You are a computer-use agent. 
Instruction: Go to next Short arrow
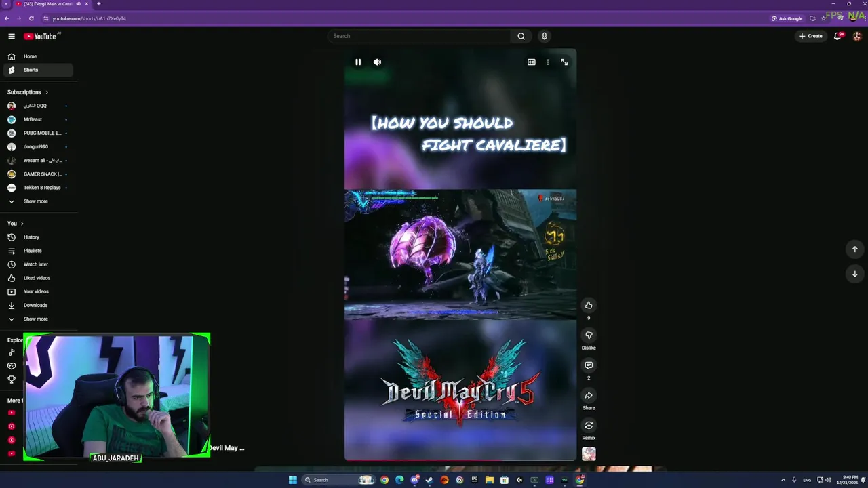(854, 274)
